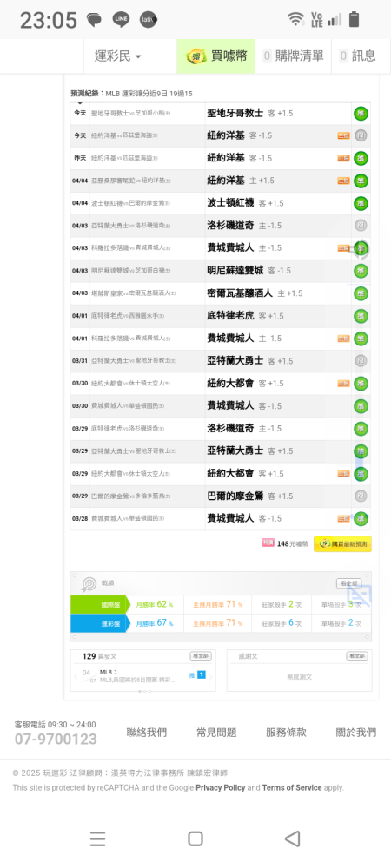
Task: Click grey result icon for 今天 紐約洋基 row
Action: click(361, 135)
